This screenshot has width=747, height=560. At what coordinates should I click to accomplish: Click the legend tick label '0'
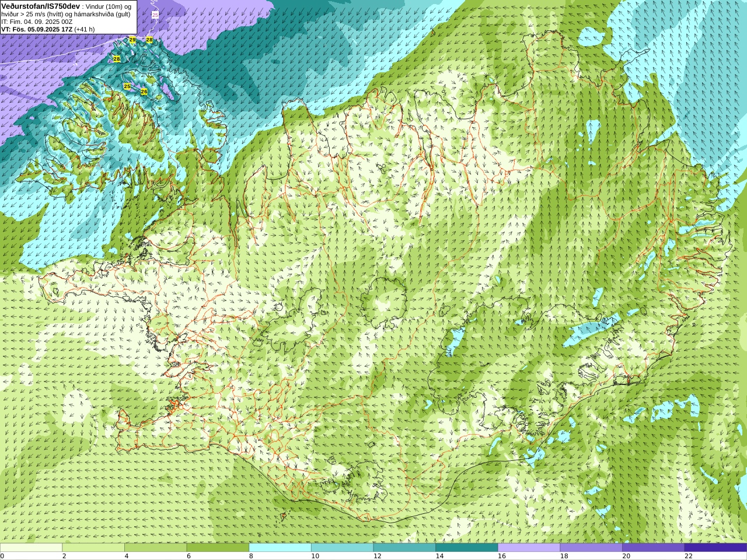2,556
